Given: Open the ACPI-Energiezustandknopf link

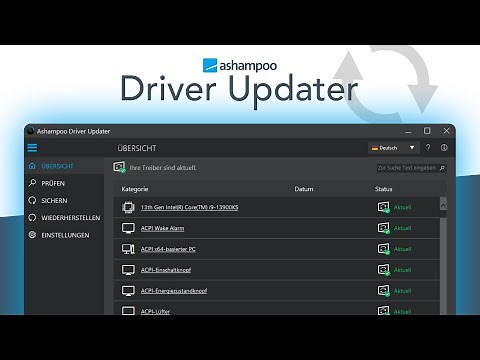Looking at the screenshot, I should click(174, 291).
